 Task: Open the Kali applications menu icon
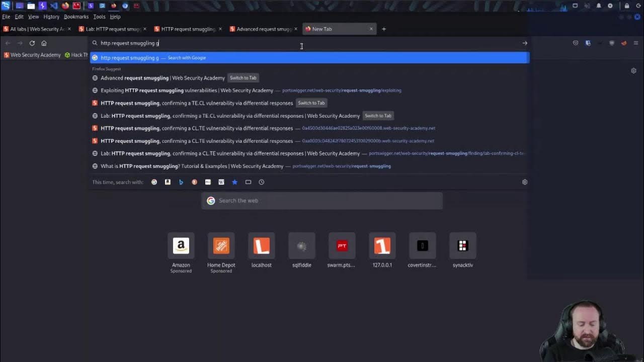(x=6, y=6)
